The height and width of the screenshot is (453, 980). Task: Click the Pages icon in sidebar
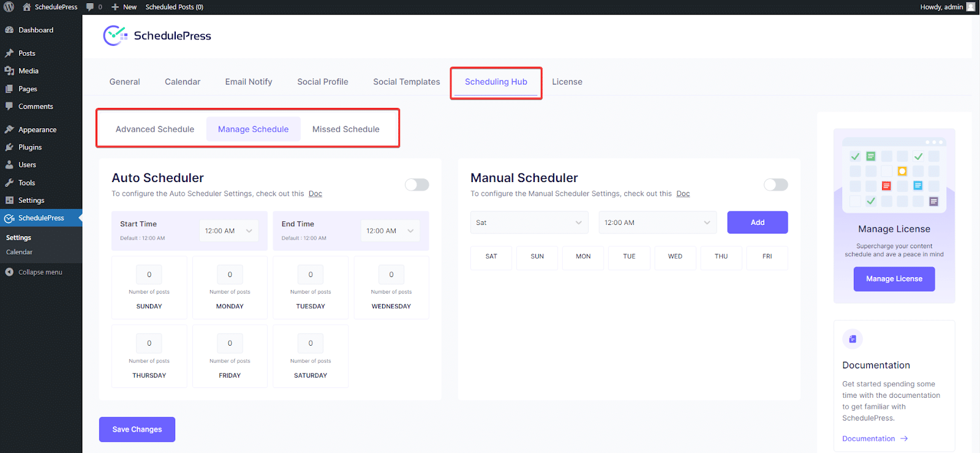9,89
